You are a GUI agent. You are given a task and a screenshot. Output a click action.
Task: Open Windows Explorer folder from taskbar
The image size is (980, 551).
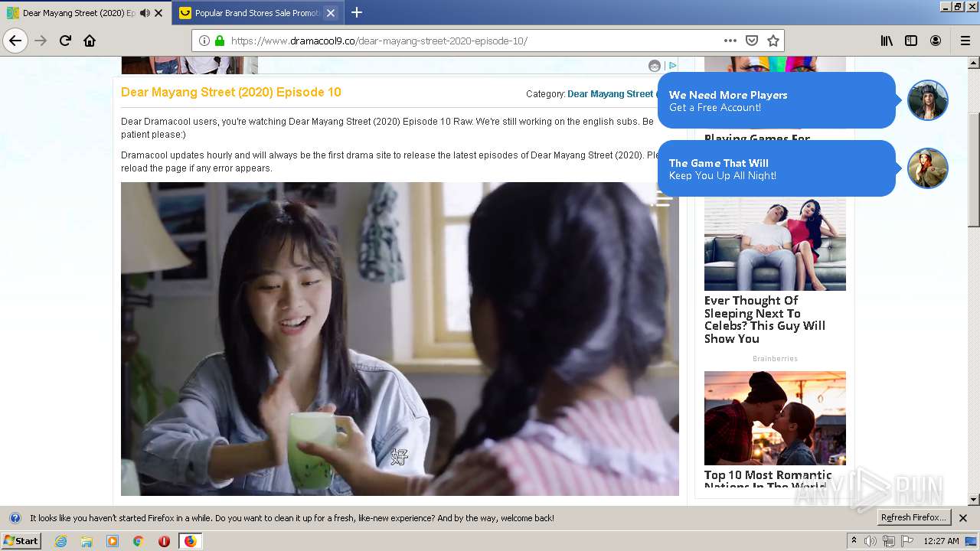tap(87, 541)
